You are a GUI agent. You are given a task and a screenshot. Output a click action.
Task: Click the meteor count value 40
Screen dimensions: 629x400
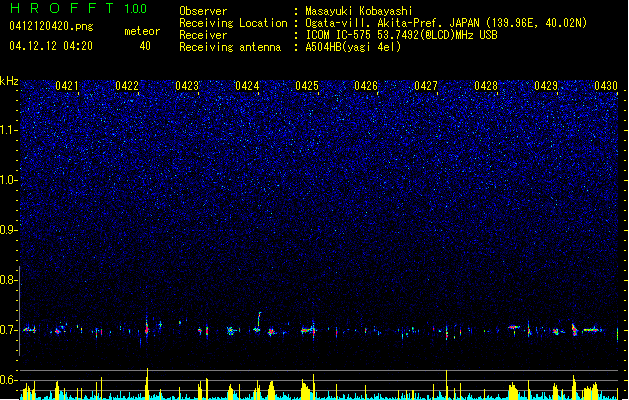tap(145, 46)
